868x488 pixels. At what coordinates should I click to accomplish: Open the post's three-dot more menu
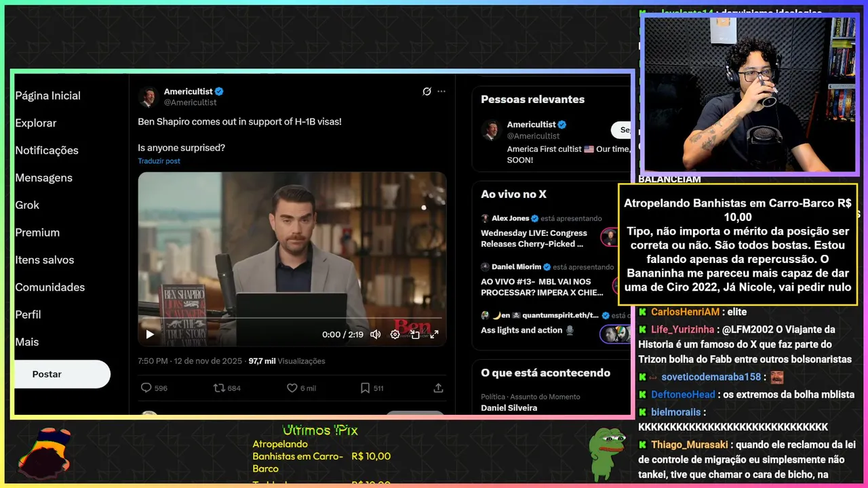coord(441,91)
